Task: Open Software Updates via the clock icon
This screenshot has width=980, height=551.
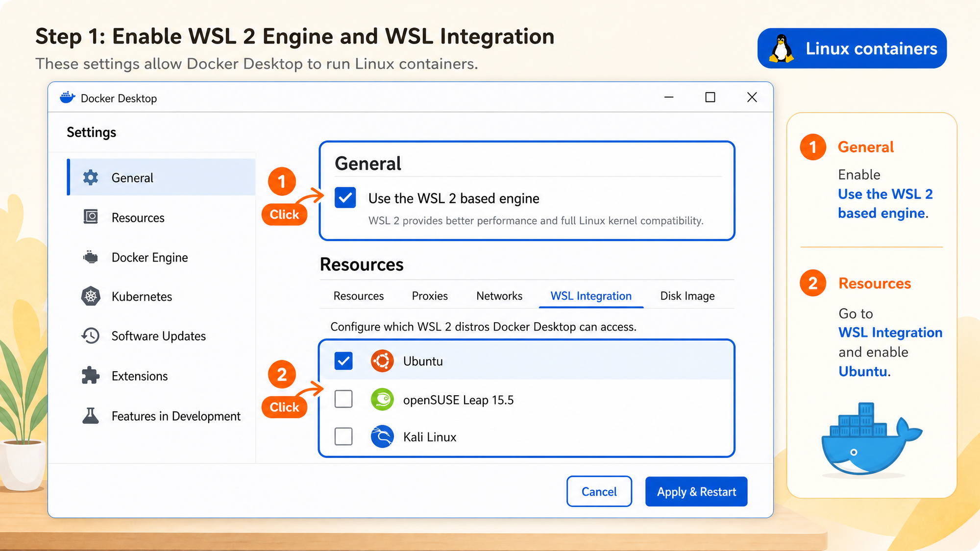Action: [x=91, y=336]
